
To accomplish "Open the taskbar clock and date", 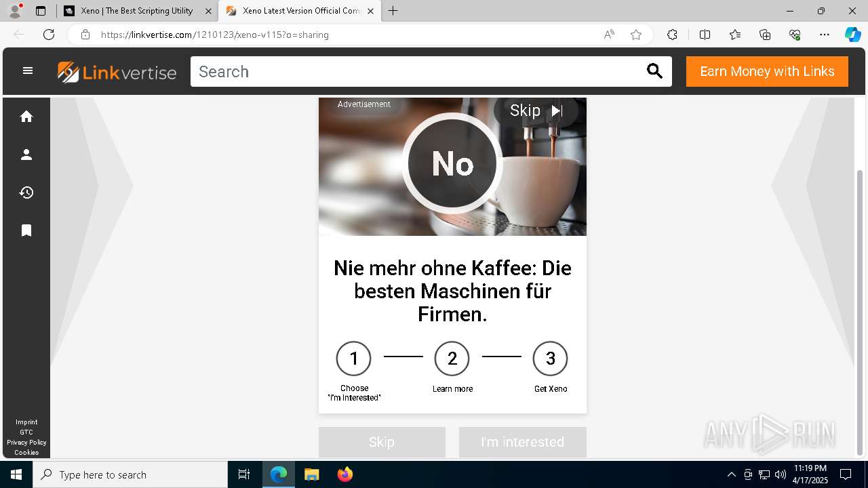I will click(x=810, y=474).
